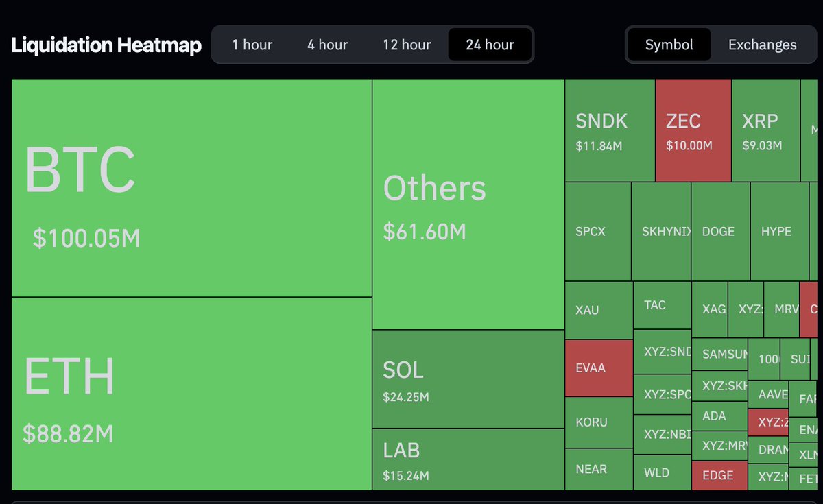The height and width of the screenshot is (504, 823).
Task: Open the ETH $88.82M heatmap tile
Action: pos(192,394)
